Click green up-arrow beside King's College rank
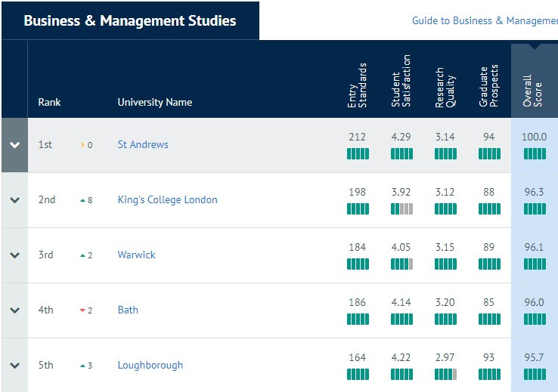 point(82,200)
